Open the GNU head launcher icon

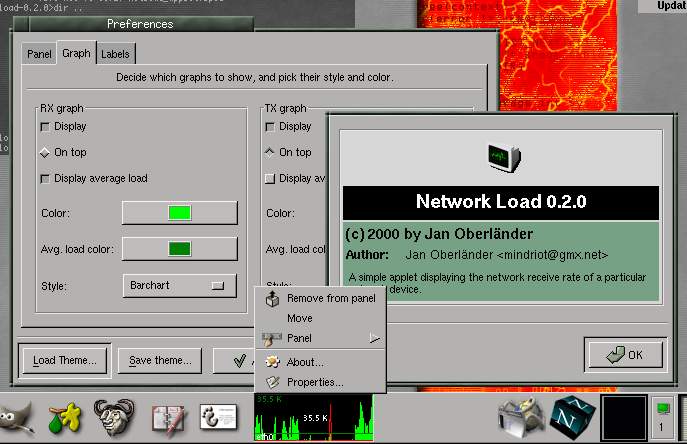[114, 419]
